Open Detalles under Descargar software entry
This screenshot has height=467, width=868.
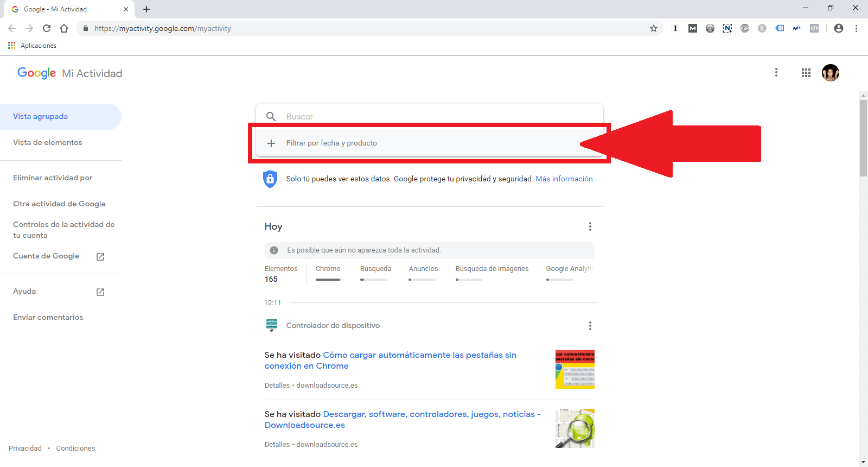pos(277,445)
